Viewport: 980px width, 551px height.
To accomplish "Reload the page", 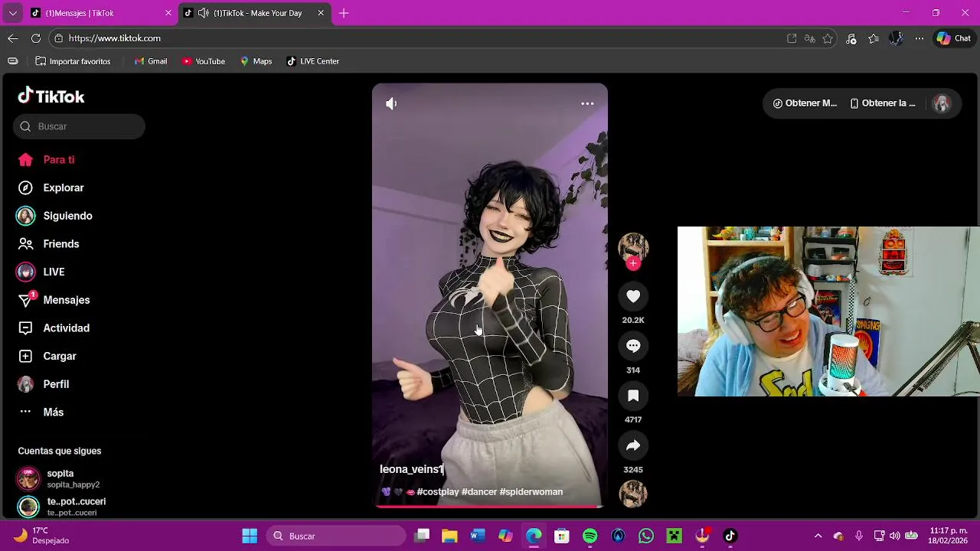I will [36, 38].
